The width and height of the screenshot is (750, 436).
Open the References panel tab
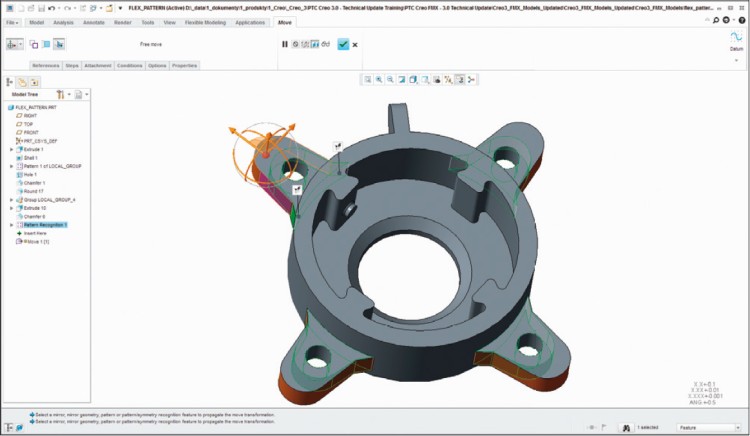coord(45,65)
